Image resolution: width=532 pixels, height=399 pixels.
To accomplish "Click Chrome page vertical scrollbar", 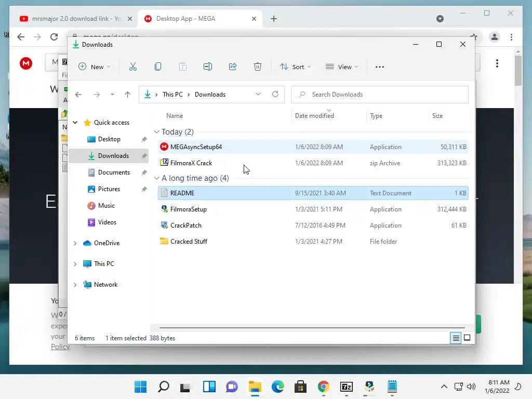I will [518, 70].
